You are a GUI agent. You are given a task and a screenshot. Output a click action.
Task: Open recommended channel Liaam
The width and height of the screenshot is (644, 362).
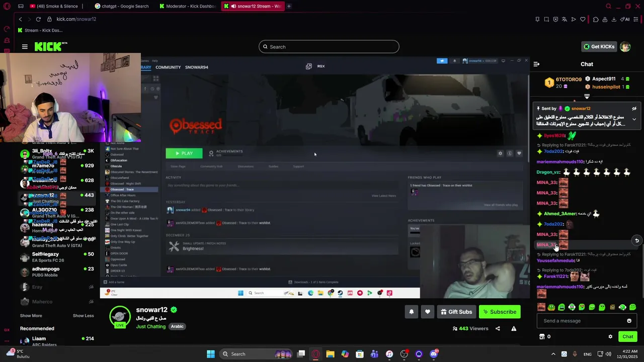pyautogui.click(x=56, y=341)
